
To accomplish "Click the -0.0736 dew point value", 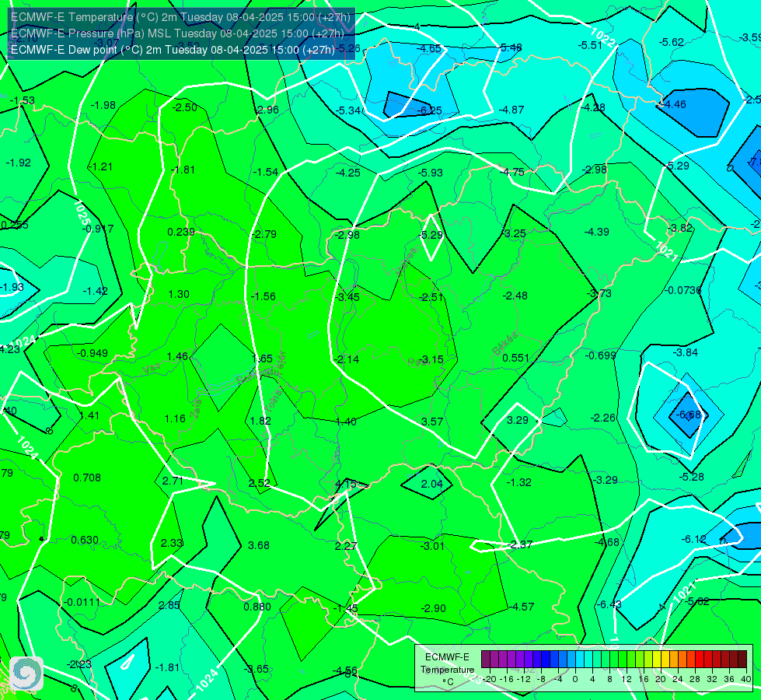I will click(x=682, y=290).
